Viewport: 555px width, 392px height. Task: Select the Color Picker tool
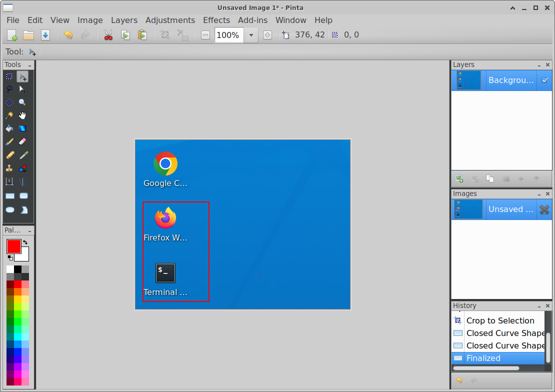tap(22, 155)
